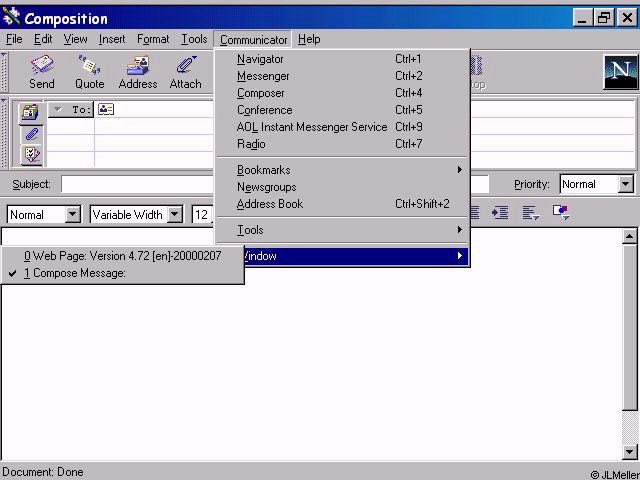
Task: Click the font size 12 combo box
Action: tap(203, 214)
